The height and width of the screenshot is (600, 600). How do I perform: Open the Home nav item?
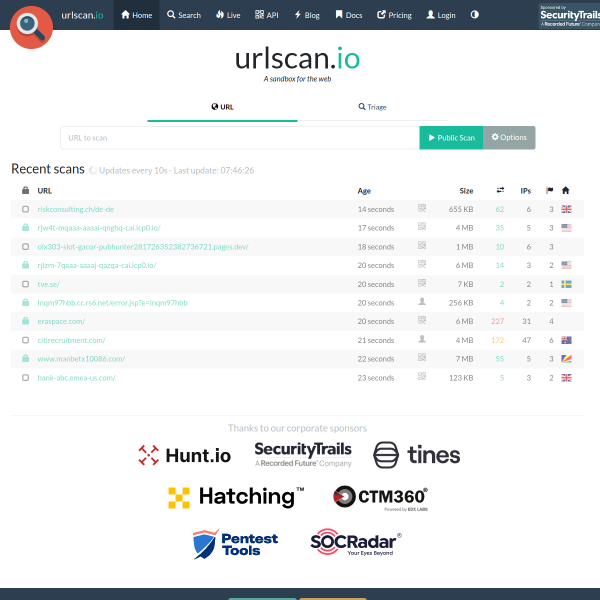pyautogui.click(x=137, y=15)
